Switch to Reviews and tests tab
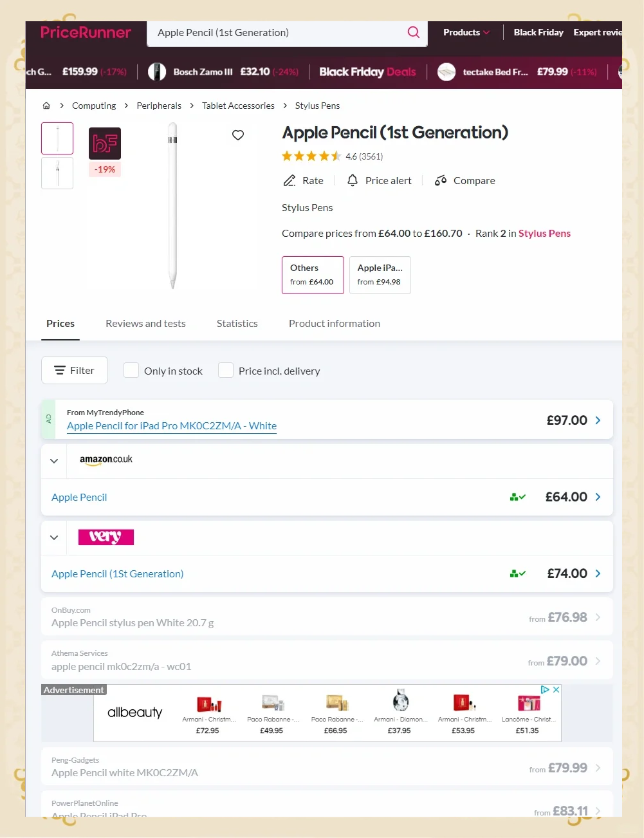 click(x=145, y=324)
